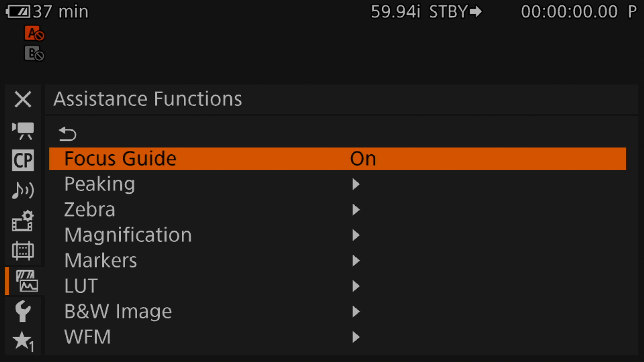The image size is (644, 362).
Task: Expand the Peaking submenu arrow
Action: pos(356,184)
